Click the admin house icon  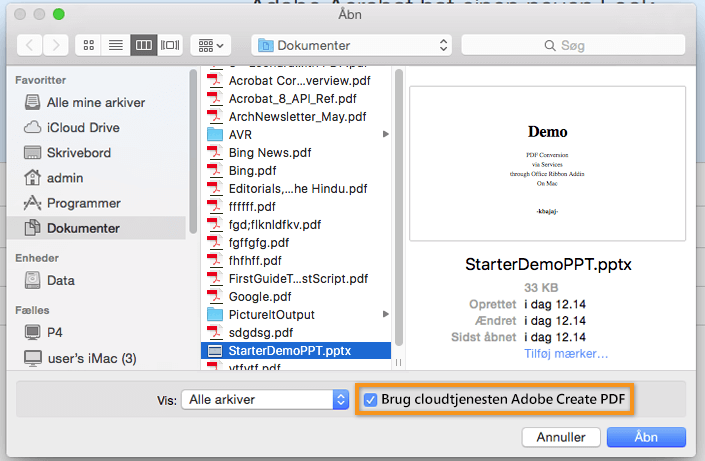tap(32, 178)
